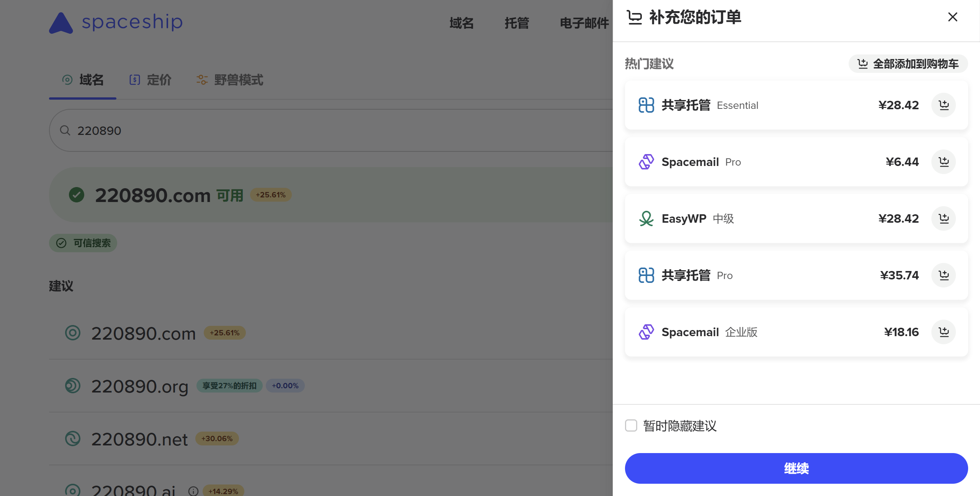The width and height of the screenshot is (980, 496).
Task: Click the Spacemail 企业版 logo icon
Action: 646,332
